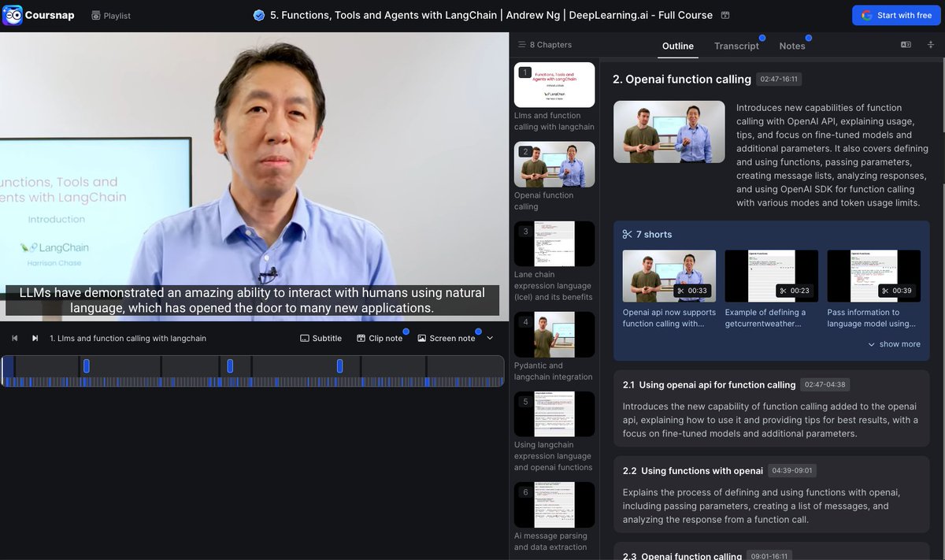The image size is (945, 560).
Task: Click the verified checkmark icon beside the title
Action: (x=259, y=15)
